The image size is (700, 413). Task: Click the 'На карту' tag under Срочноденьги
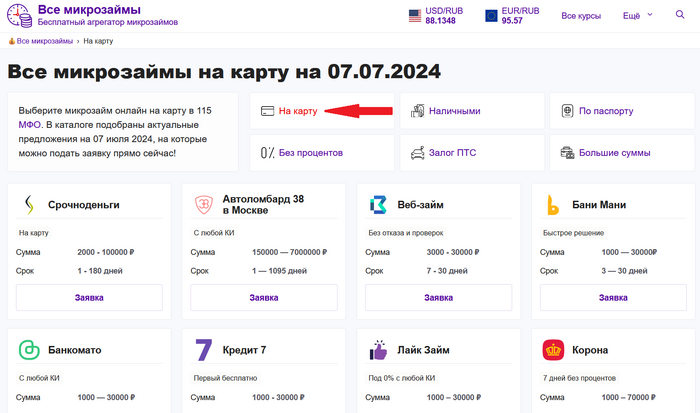33,233
